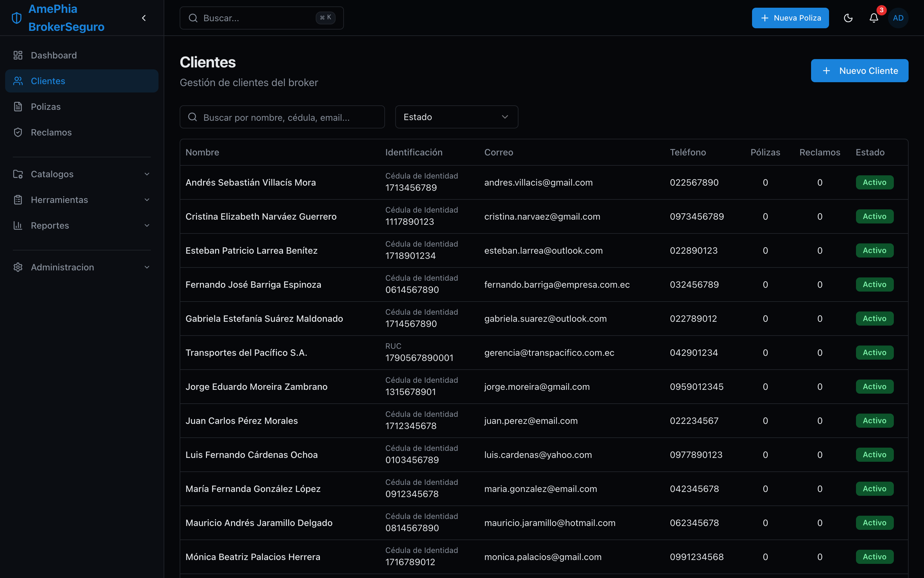The image size is (924, 578).
Task: Click Reportes sidebar label
Action: click(x=50, y=225)
